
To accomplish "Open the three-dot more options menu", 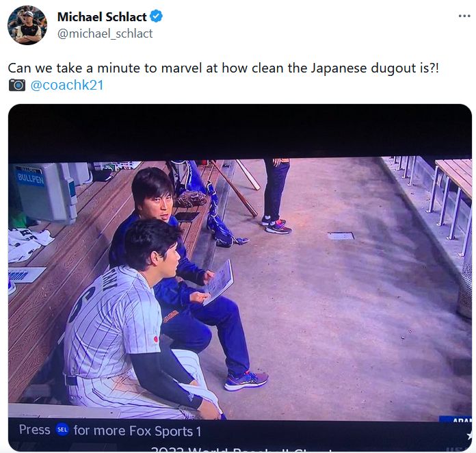I will (x=464, y=16).
